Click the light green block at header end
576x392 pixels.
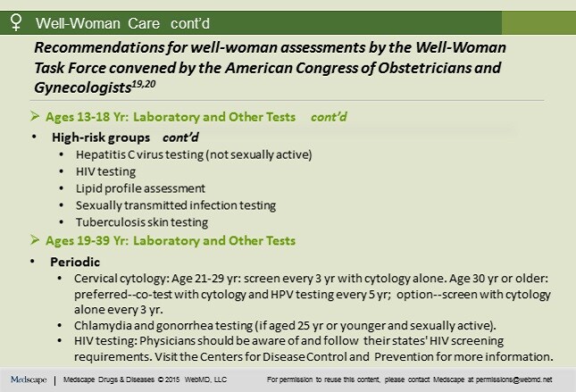[x=538, y=23]
